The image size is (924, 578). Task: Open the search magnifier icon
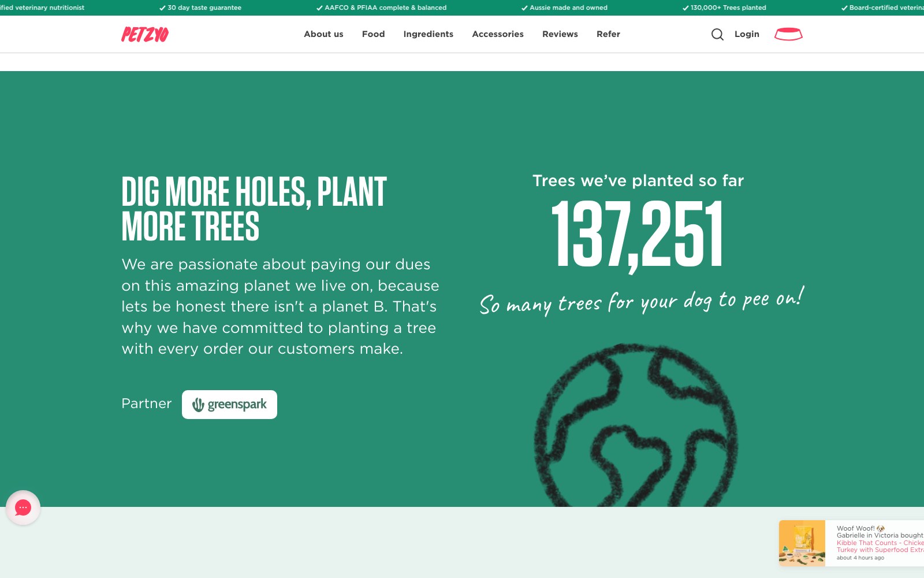coord(717,35)
